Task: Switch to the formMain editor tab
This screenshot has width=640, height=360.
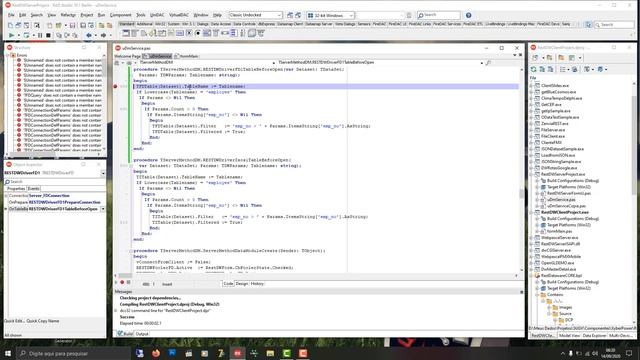Action: click(188, 56)
